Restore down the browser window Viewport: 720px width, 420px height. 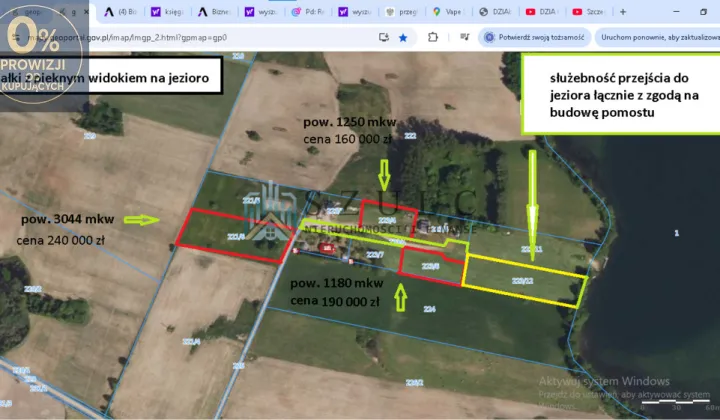[x=703, y=12]
